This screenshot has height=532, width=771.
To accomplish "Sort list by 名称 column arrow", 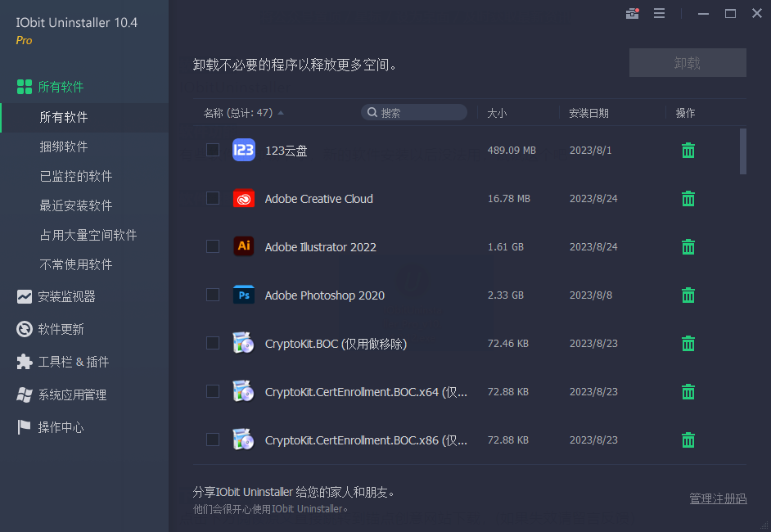I will pyautogui.click(x=281, y=113).
